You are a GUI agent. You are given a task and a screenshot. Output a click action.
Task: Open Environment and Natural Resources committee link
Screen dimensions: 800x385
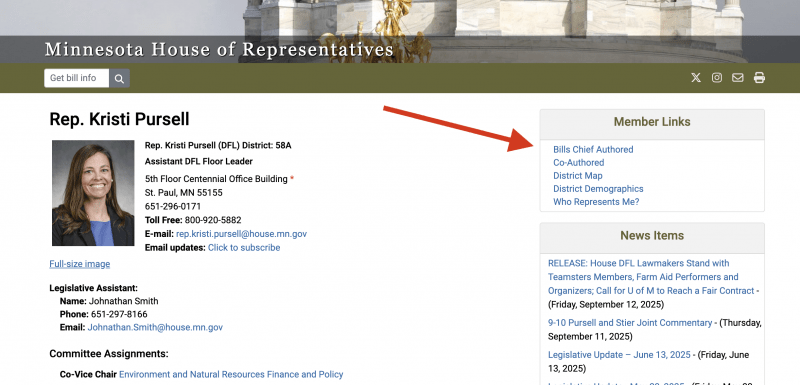[231, 374]
